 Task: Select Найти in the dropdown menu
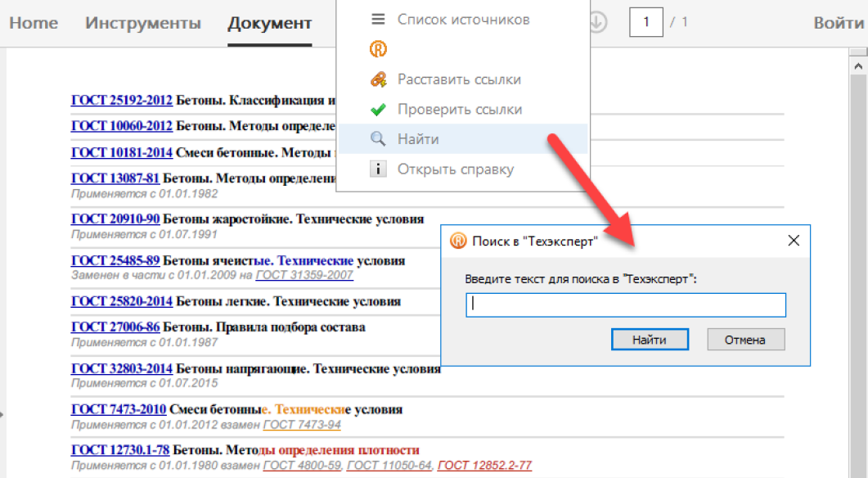click(x=463, y=139)
